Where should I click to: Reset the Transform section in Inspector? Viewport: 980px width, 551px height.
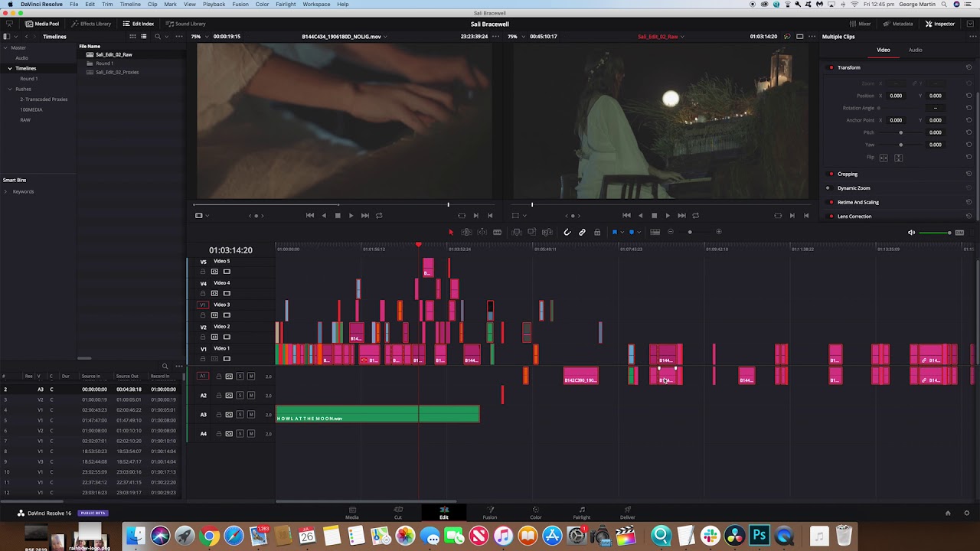point(969,67)
